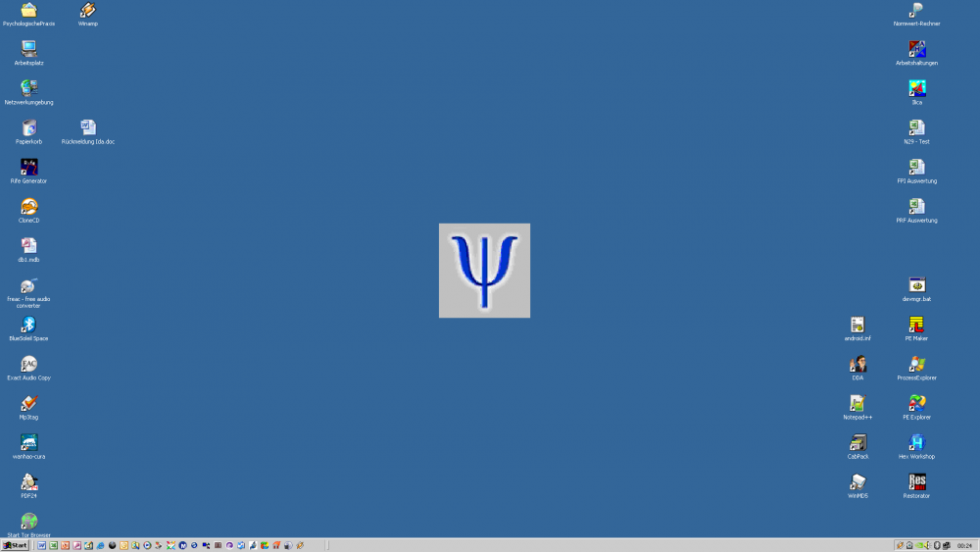Click the Winamp icon in system tray
Viewport: 980px width, 552px height.
(900, 546)
